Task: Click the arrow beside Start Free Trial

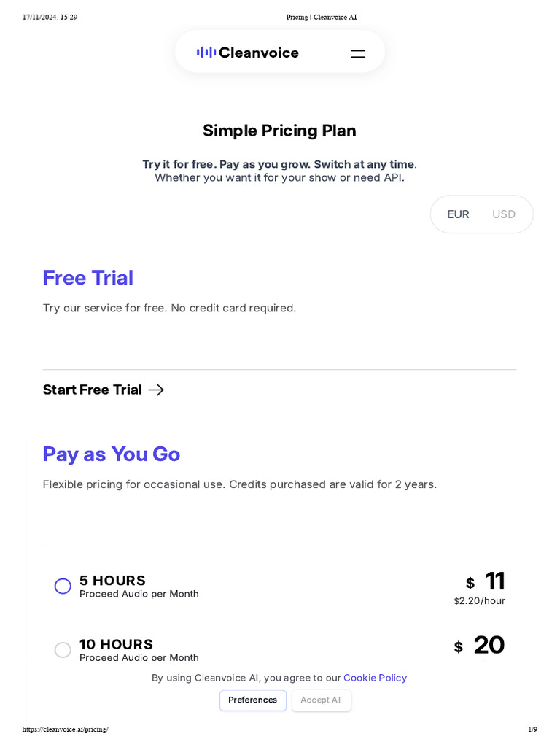Action: tap(156, 390)
